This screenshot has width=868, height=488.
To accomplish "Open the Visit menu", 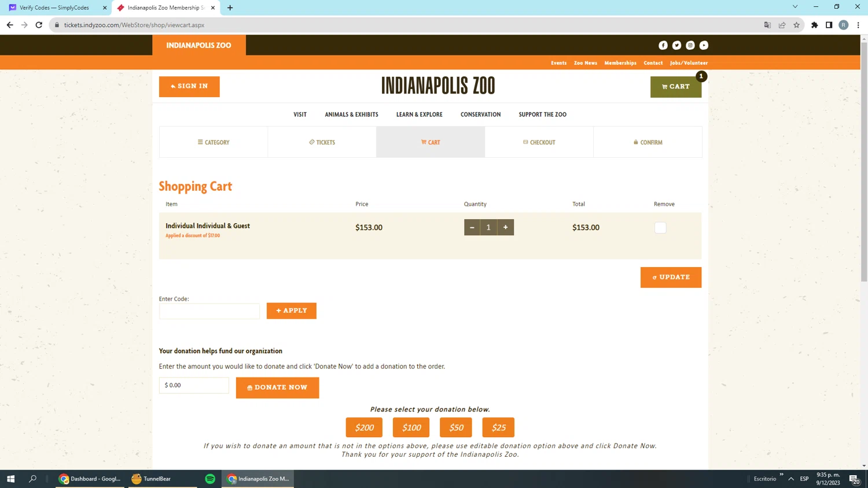I will (300, 114).
